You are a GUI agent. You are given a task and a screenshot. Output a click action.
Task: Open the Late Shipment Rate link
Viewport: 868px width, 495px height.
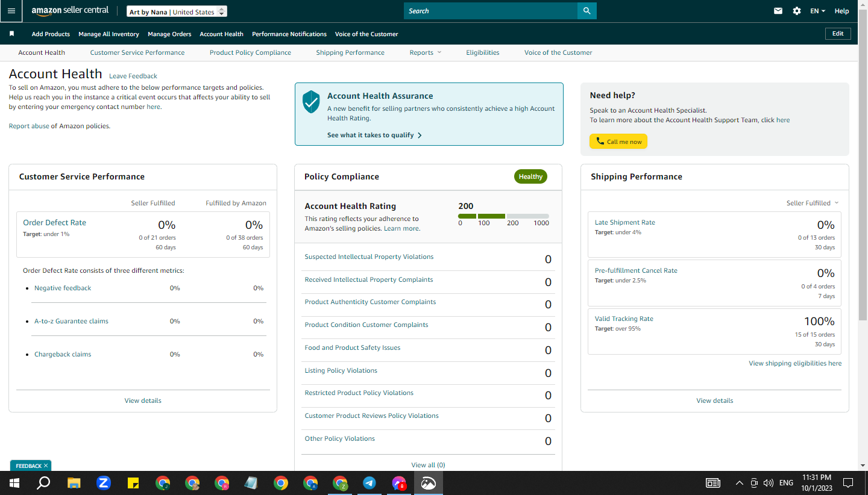tap(625, 222)
